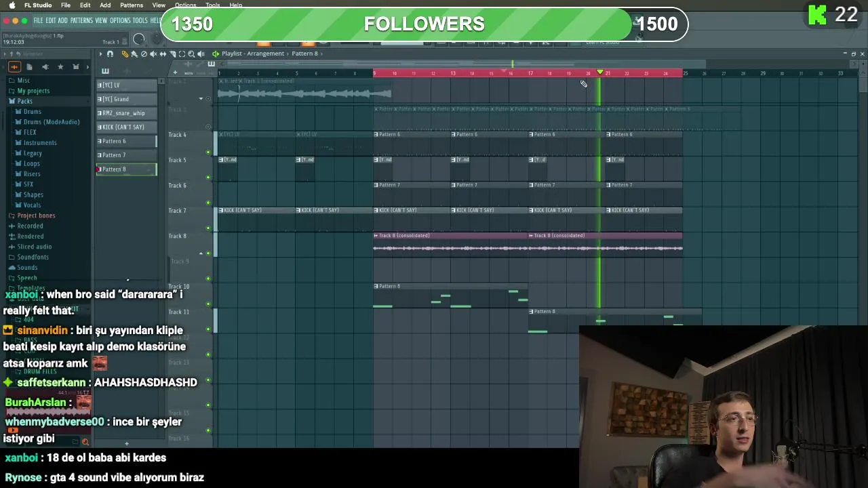
Task: Click the green speaker icon before Playlist title
Action: (x=216, y=54)
